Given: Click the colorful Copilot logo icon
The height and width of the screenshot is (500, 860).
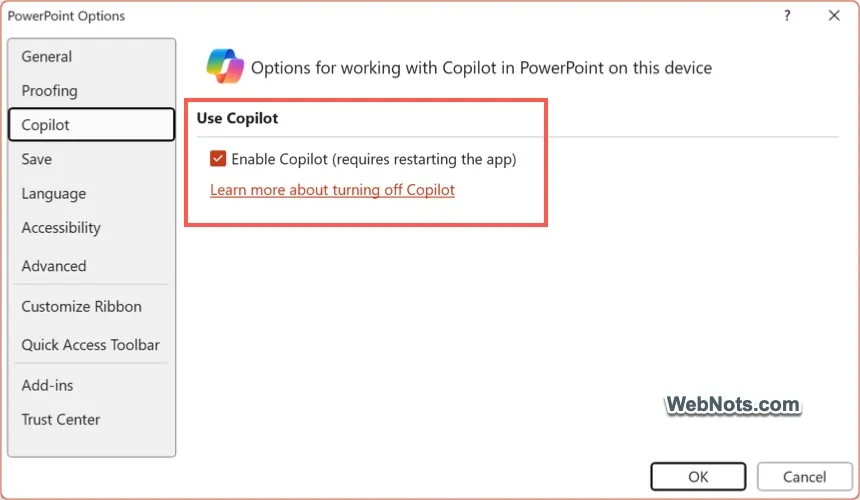Looking at the screenshot, I should pos(225,66).
